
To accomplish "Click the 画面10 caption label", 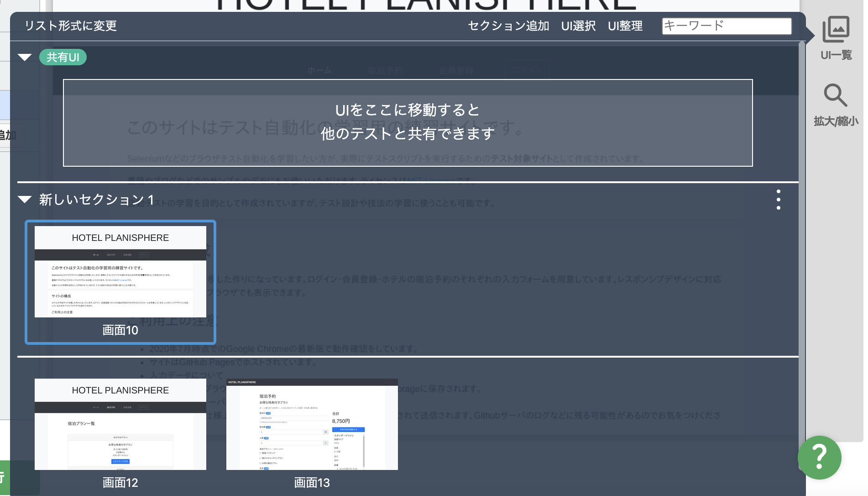I will pos(120,330).
